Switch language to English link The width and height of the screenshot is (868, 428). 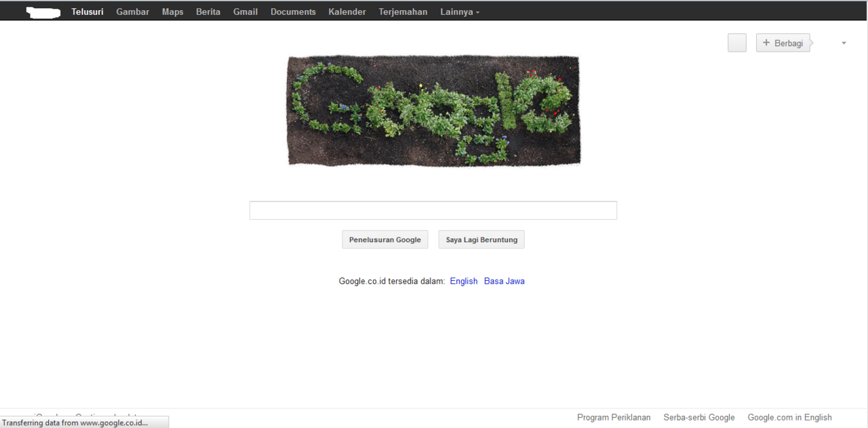coord(464,281)
